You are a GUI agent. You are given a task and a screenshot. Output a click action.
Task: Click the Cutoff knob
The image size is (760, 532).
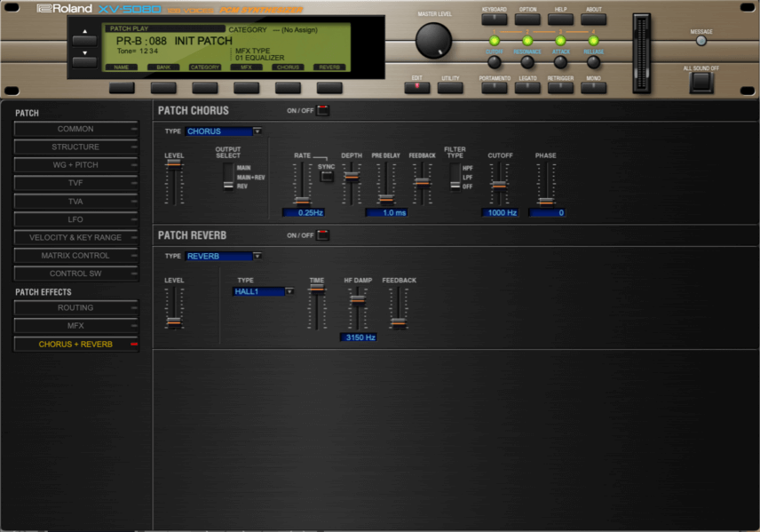(x=494, y=62)
